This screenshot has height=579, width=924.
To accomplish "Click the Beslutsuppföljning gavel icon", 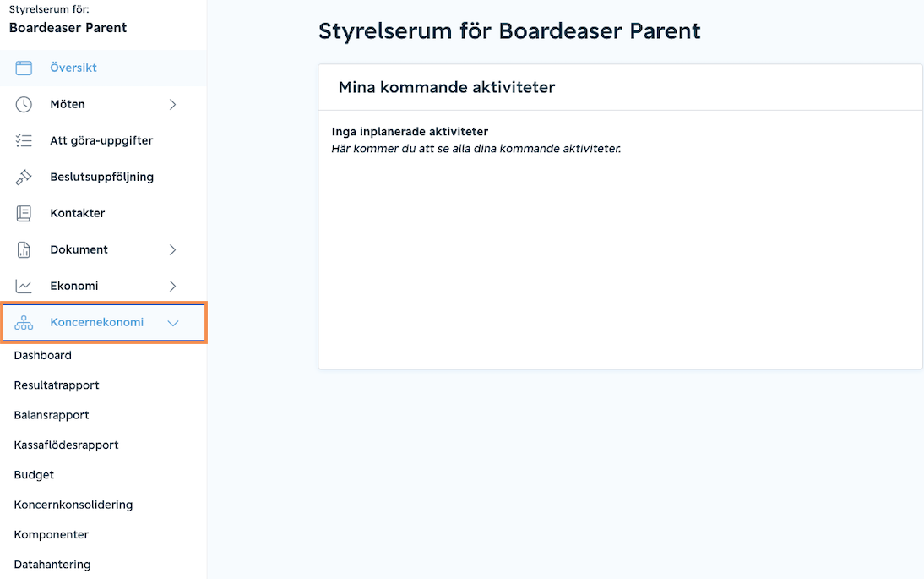I will 24,177.
